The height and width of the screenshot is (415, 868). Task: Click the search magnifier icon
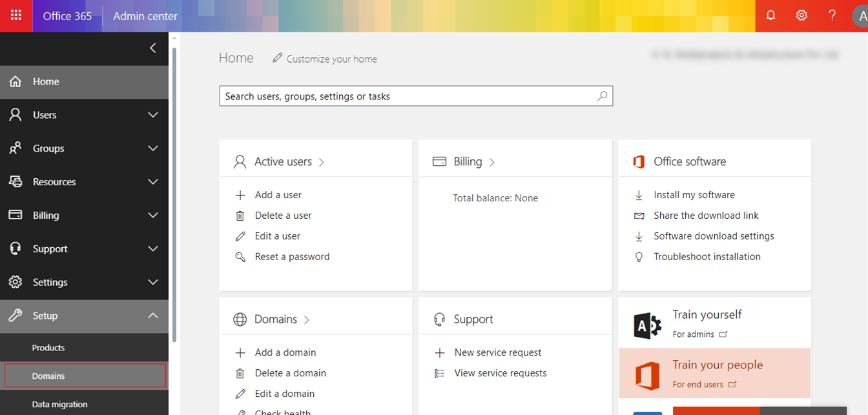click(602, 96)
